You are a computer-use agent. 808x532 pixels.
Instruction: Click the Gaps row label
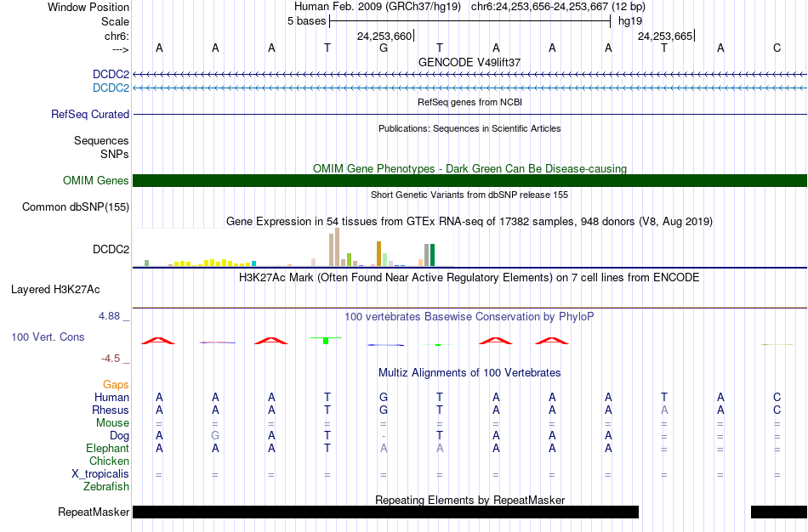[x=116, y=385]
